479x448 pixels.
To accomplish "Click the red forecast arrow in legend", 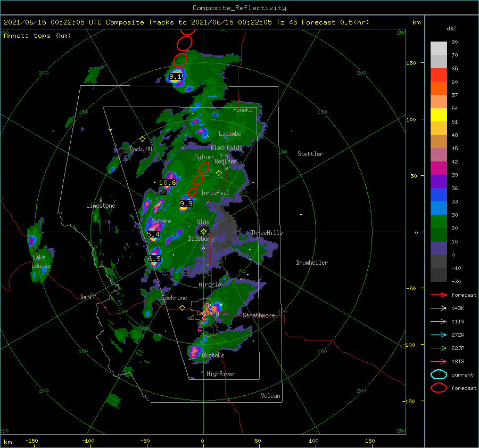I will click(x=439, y=295).
